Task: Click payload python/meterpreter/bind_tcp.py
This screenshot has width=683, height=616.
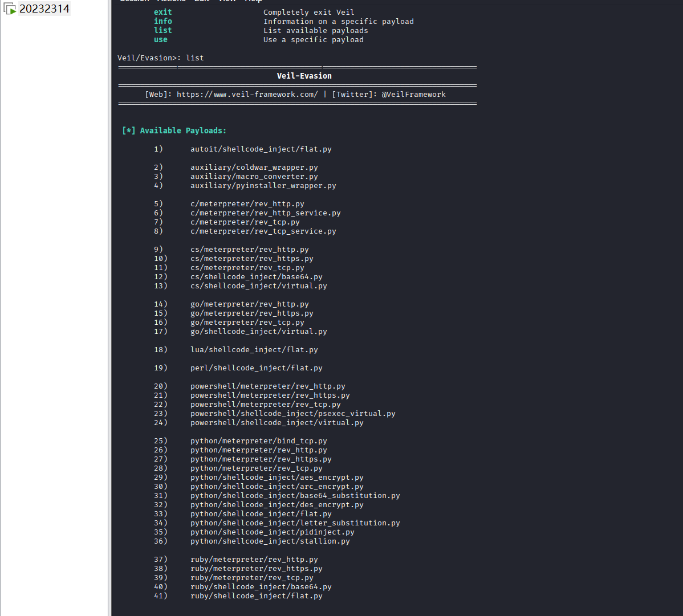Action: pos(259,441)
